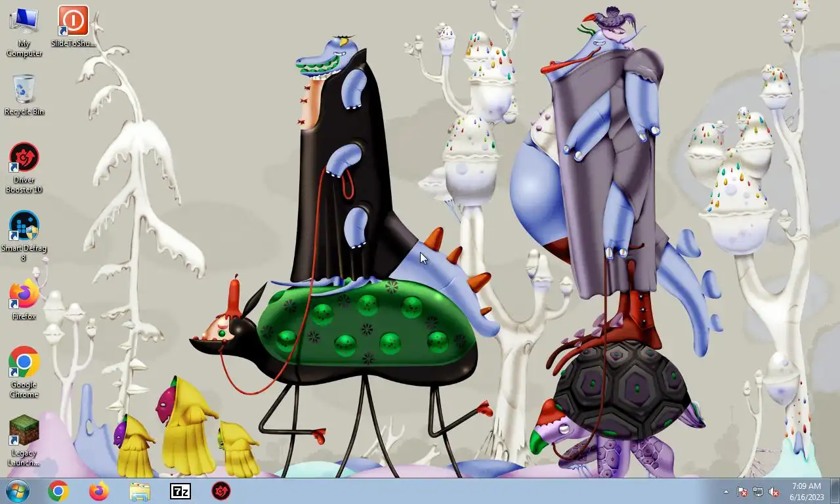Open the network status tray icon

(758, 492)
